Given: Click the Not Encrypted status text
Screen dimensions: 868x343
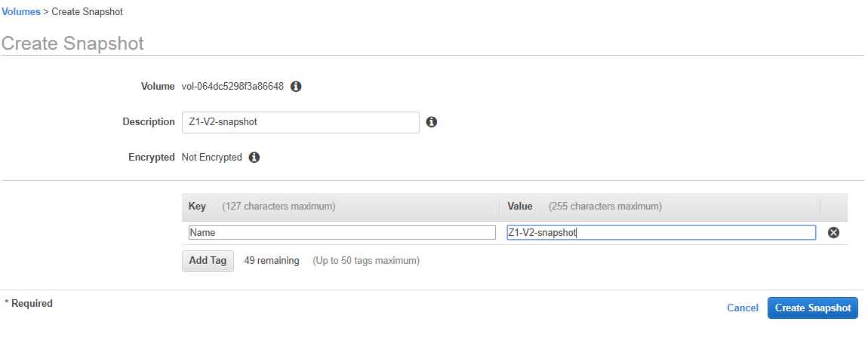Looking at the screenshot, I should (x=211, y=158).
